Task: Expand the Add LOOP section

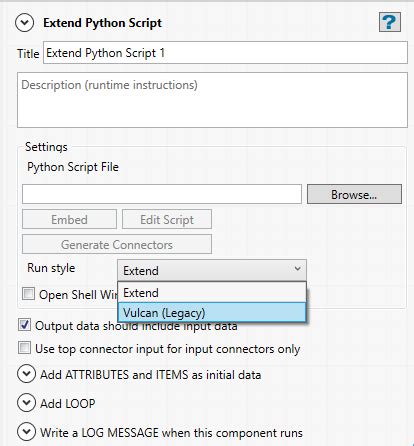Action: click(26, 403)
